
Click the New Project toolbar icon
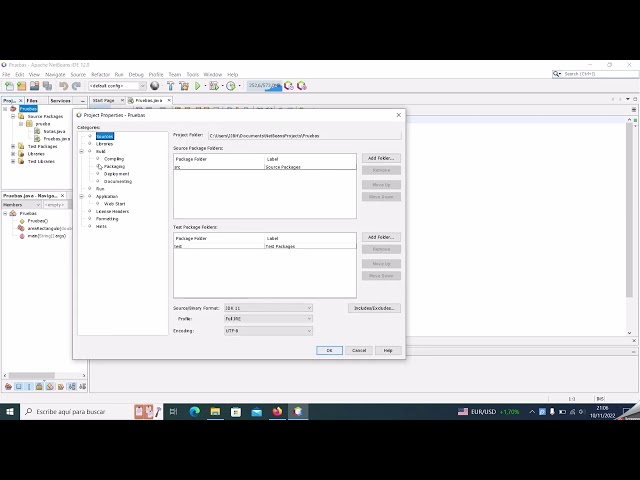(x=22, y=86)
